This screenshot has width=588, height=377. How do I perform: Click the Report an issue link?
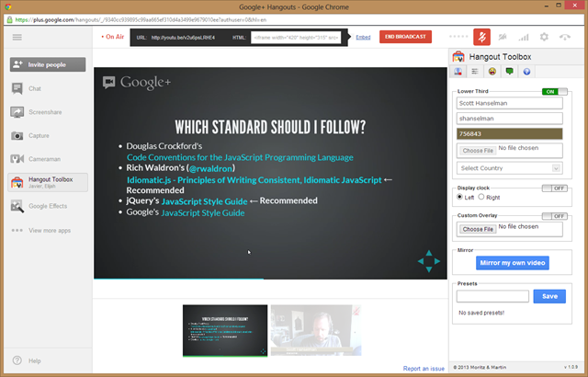tap(424, 369)
